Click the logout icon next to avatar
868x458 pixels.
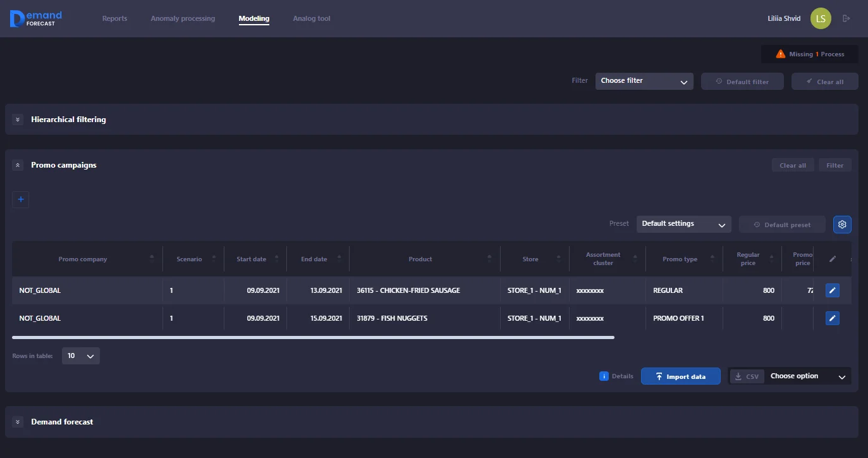[846, 18]
